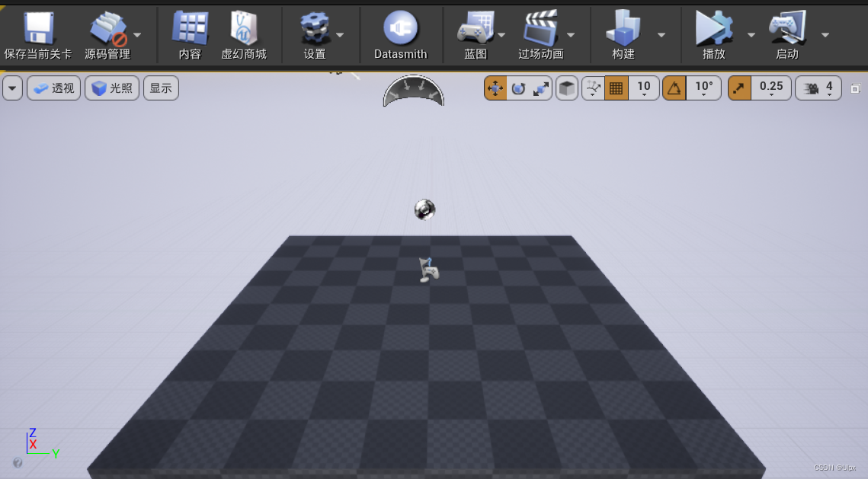Open the 虚幻商城 marketplace

244,30
